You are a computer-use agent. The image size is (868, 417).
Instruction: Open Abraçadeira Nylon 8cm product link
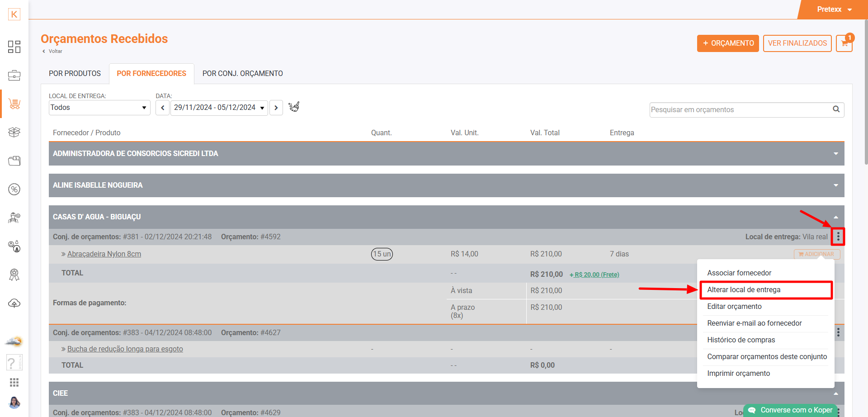[x=104, y=254]
